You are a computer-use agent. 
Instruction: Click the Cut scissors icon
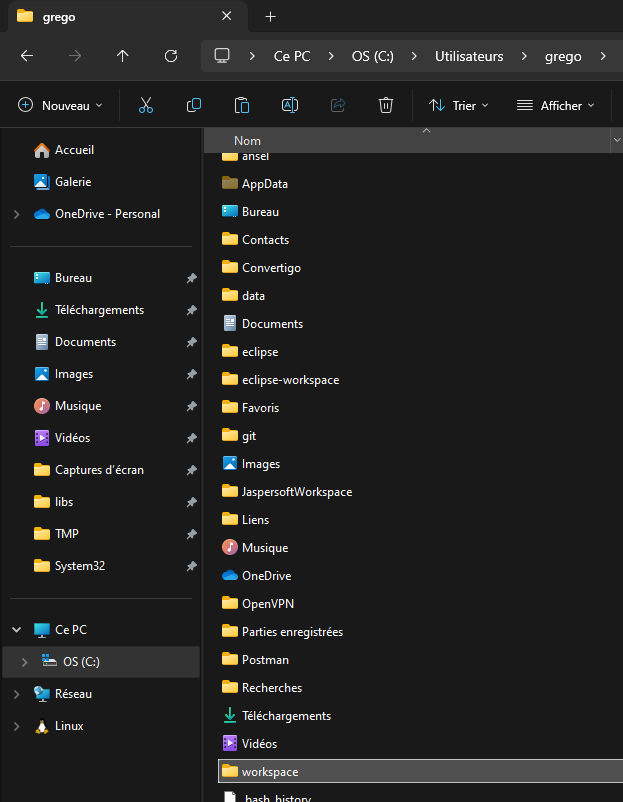(x=145, y=105)
